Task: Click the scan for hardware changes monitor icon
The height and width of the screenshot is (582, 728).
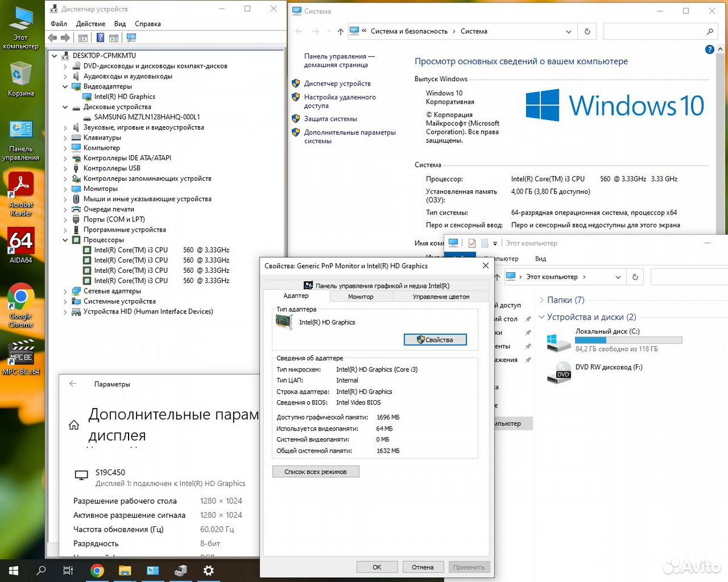Action: (131, 38)
